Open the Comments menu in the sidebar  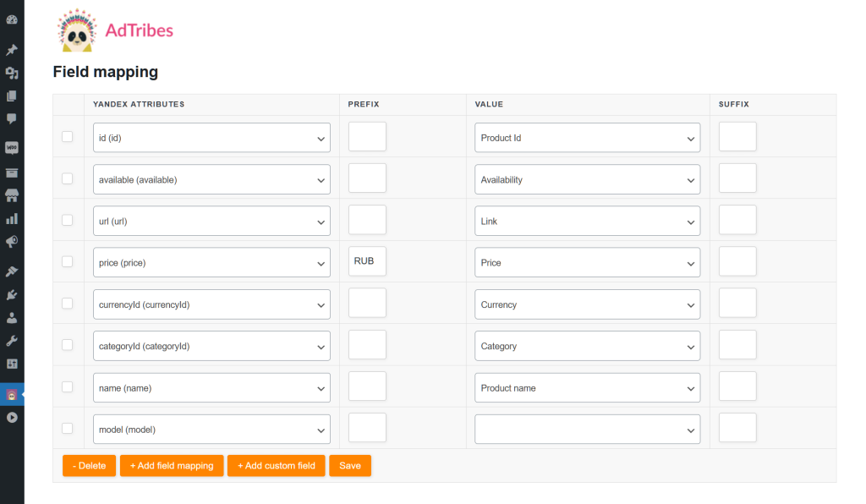pyautogui.click(x=12, y=118)
